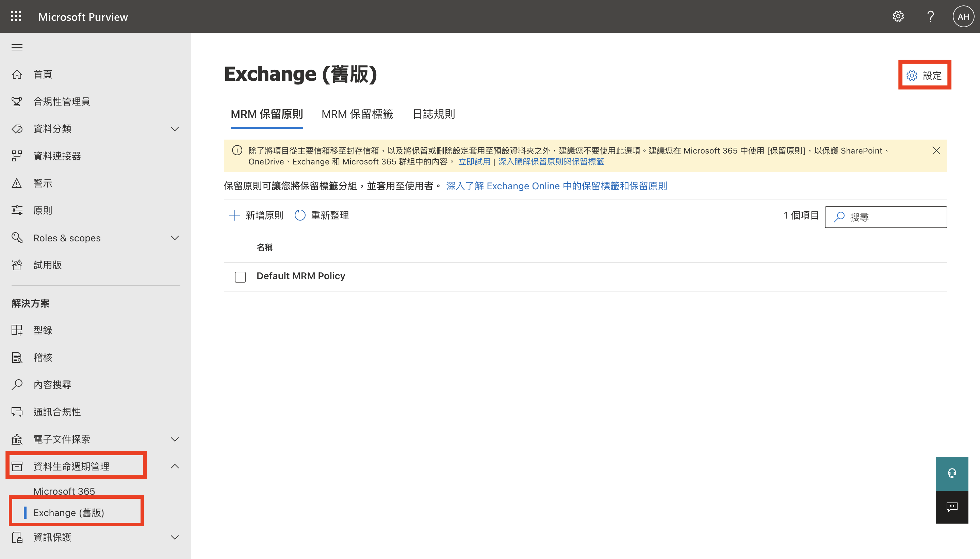980x559 pixels.
Task: Open the feedback chat bubble widget
Action: [x=952, y=507]
